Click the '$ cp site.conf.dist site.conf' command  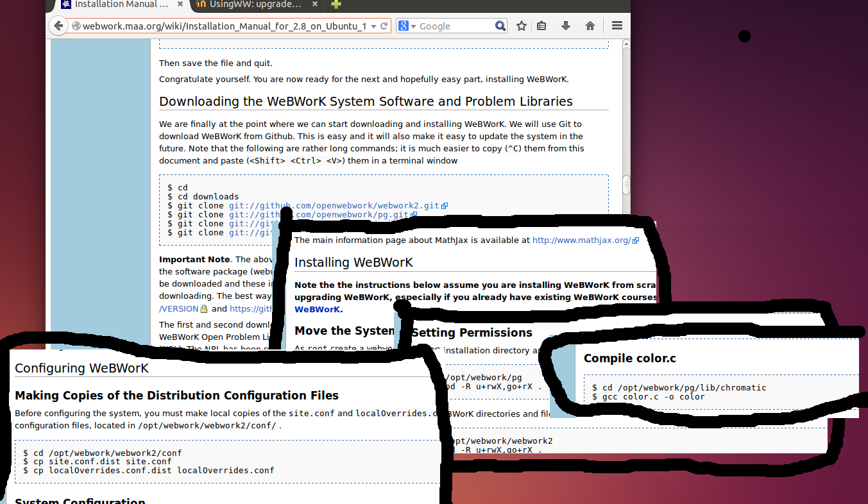(97, 461)
